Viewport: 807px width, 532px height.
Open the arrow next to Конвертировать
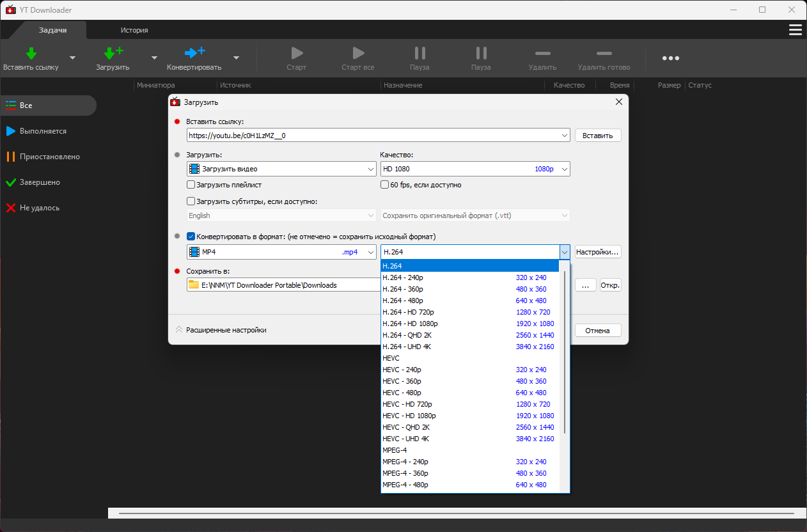point(236,58)
